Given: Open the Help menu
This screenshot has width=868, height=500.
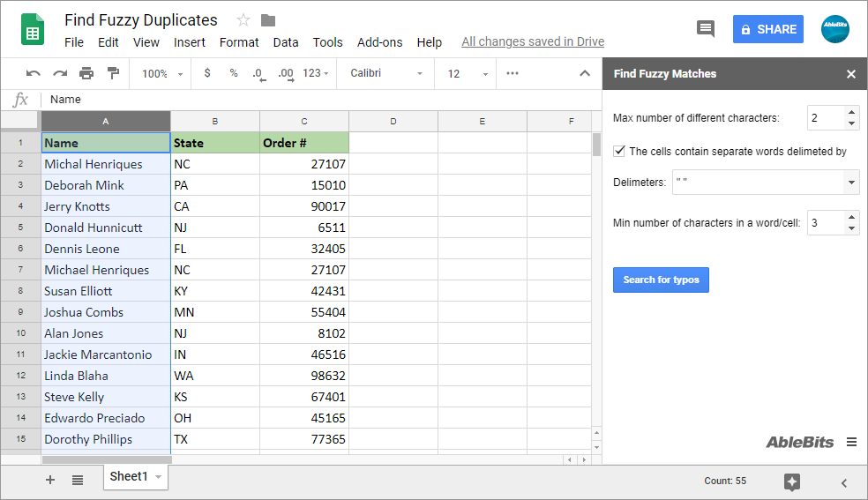Looking at the screenshot, I should (429, 42).
